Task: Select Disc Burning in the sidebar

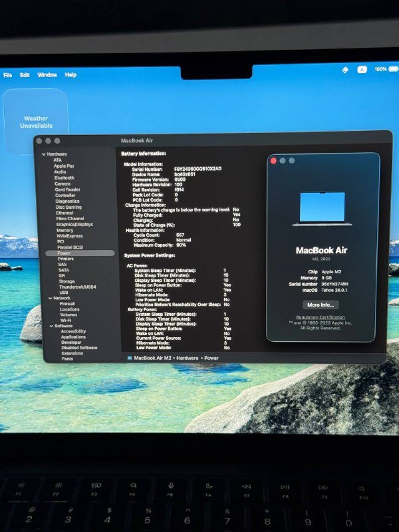Action: click(x=68, y=207)
